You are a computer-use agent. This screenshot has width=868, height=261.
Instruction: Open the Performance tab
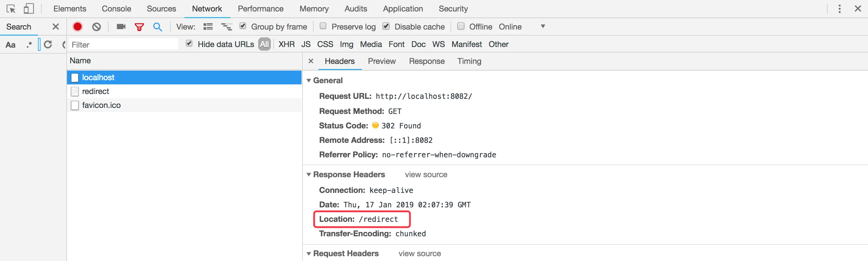click(x=261, y=9)
